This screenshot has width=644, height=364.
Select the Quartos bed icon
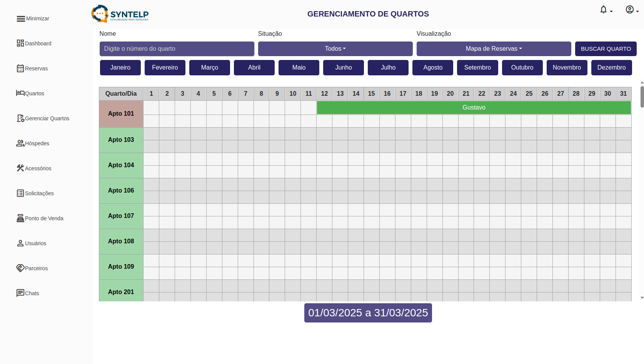point(20,93)
